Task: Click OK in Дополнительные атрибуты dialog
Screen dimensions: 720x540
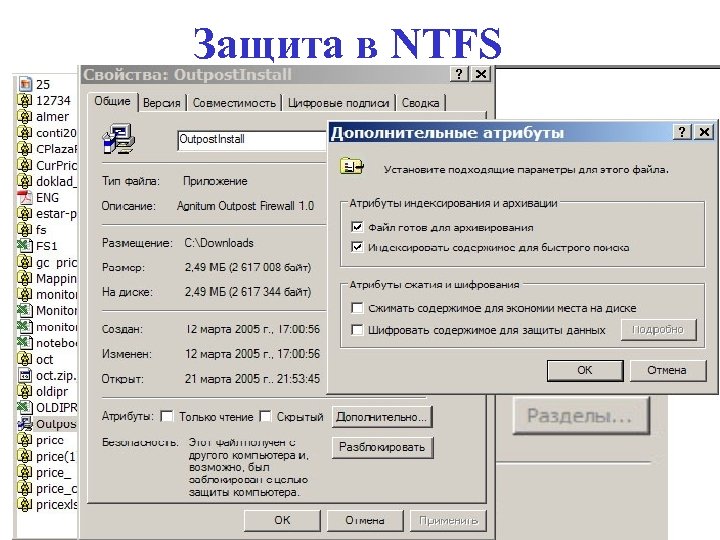Action: [585, 370]
